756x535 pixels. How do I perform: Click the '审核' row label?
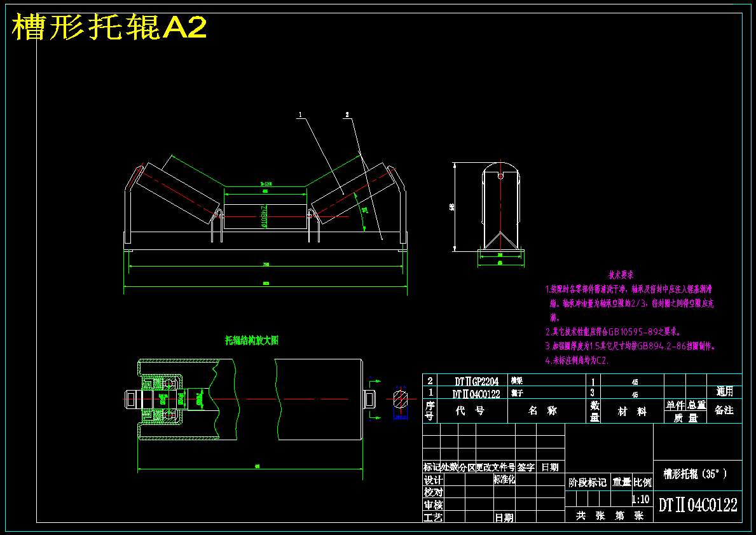coord(433,505)
